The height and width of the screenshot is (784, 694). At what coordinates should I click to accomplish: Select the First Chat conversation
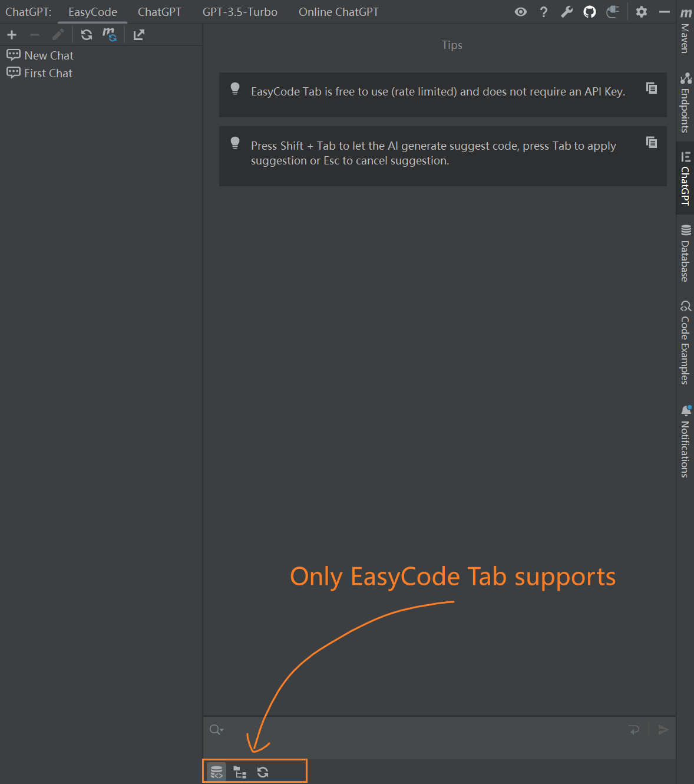pos(47,73)
